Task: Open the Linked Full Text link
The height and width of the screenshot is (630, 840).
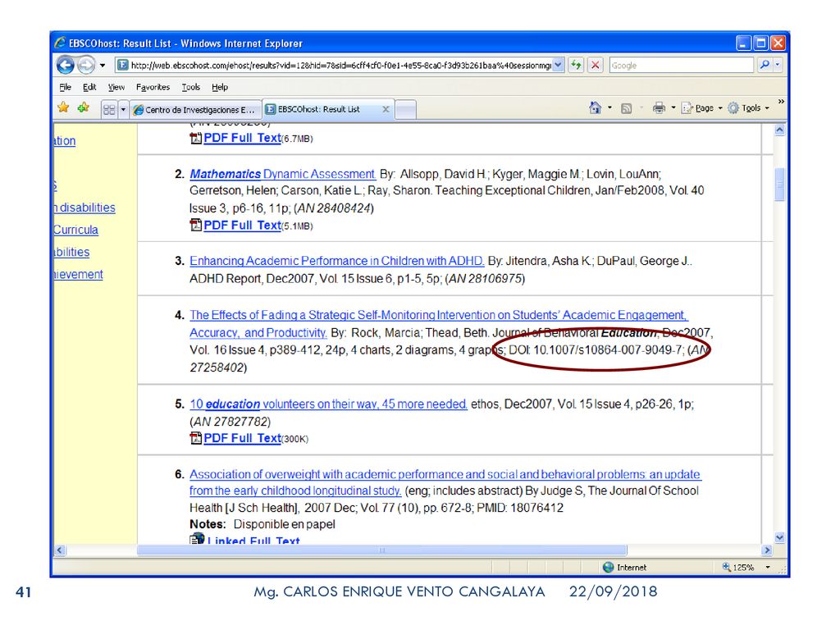Action: (x=253, y=540)
